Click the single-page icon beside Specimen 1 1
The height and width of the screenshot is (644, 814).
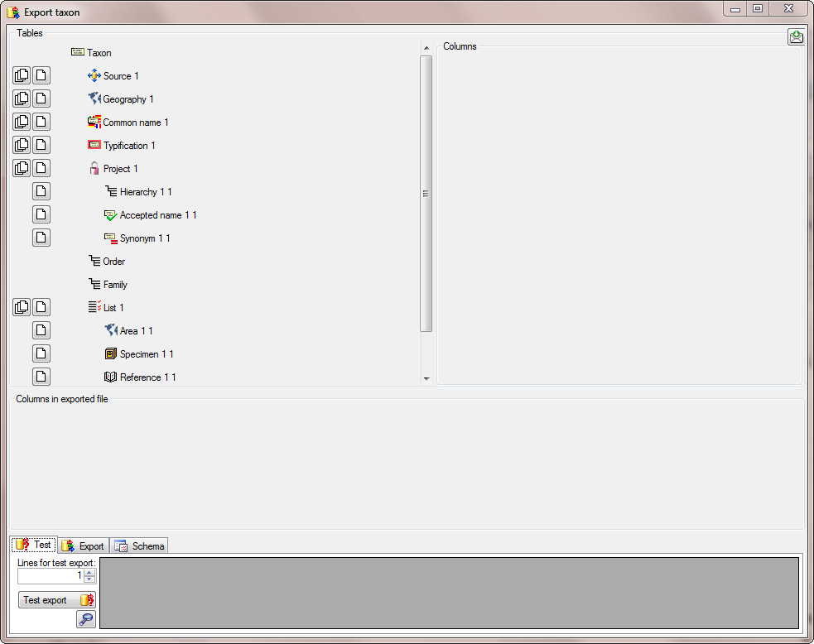41,353
